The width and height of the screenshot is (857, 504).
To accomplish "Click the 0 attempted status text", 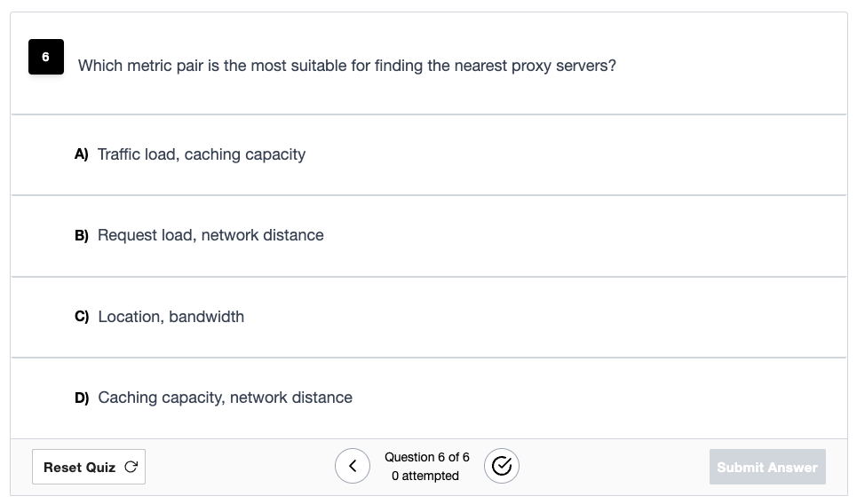I will pos(425,476).
